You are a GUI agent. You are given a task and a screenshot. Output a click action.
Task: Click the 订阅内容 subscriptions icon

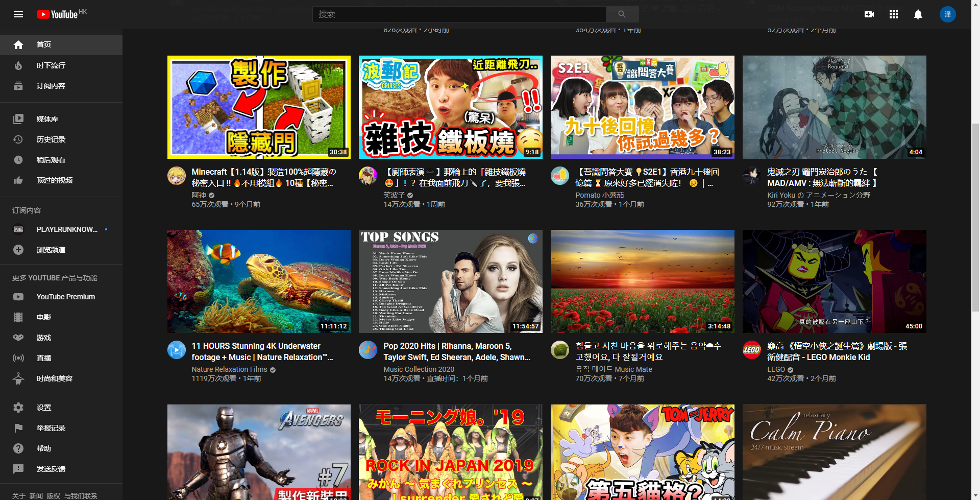(x=18, y=86)
